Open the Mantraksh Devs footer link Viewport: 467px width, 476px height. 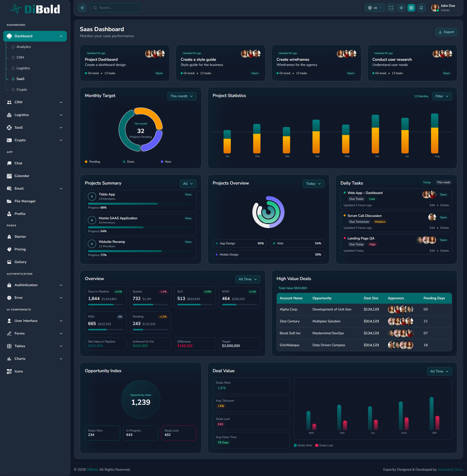coord(449,470)
